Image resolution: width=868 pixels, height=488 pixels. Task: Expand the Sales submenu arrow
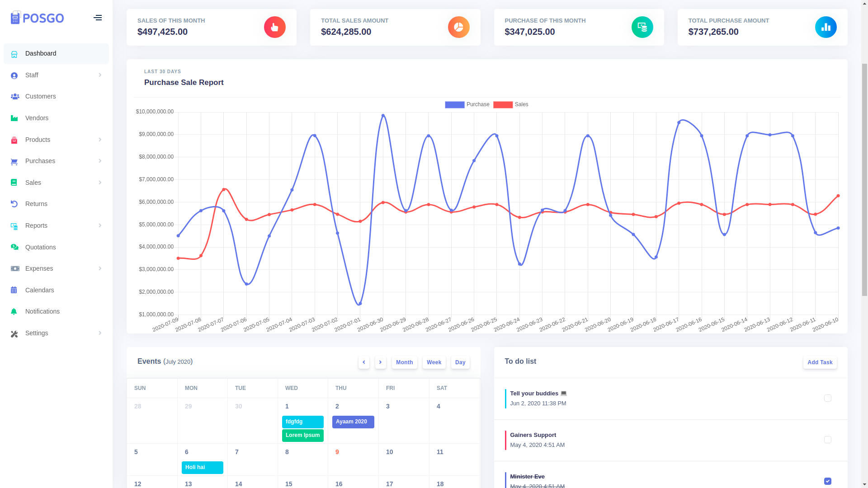click(x=100, y=183)
